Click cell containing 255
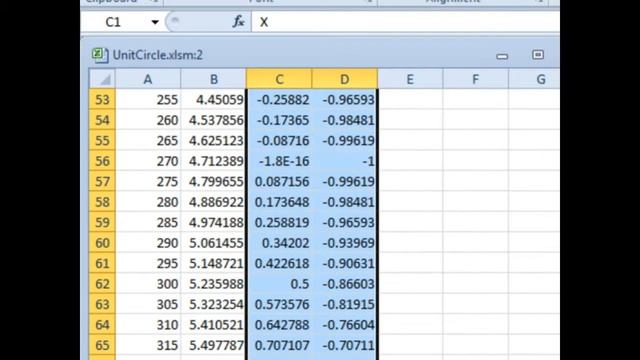 click(148, 100)
